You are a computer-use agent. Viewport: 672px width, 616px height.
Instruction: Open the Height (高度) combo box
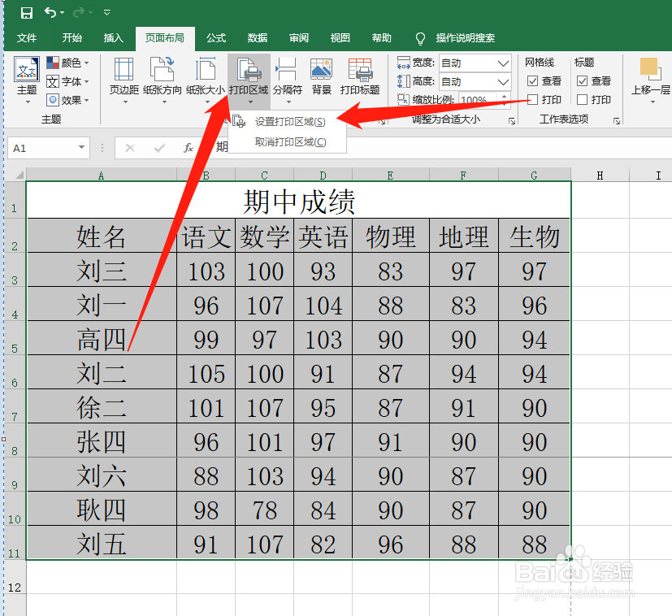point(475,81)
